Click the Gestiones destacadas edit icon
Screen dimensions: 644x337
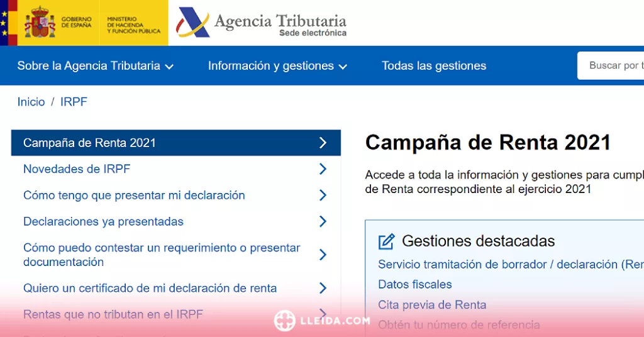click(x=386, y=241)
